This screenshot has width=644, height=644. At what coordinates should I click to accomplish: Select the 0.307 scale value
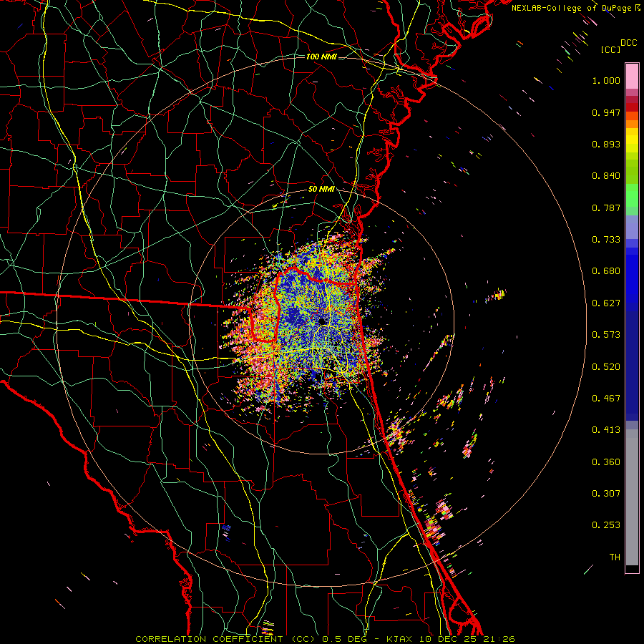tap(606, 494)
